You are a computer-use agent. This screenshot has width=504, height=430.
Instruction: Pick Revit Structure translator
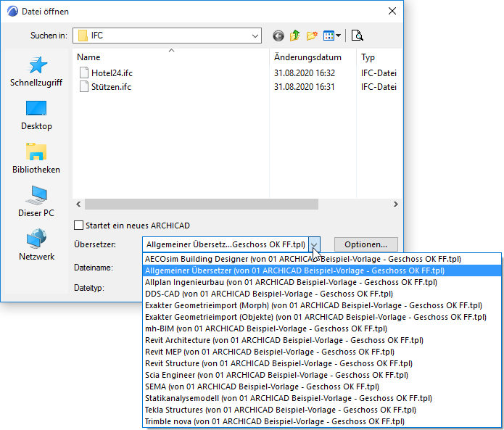pyautogui.click(x=322, y=363)
